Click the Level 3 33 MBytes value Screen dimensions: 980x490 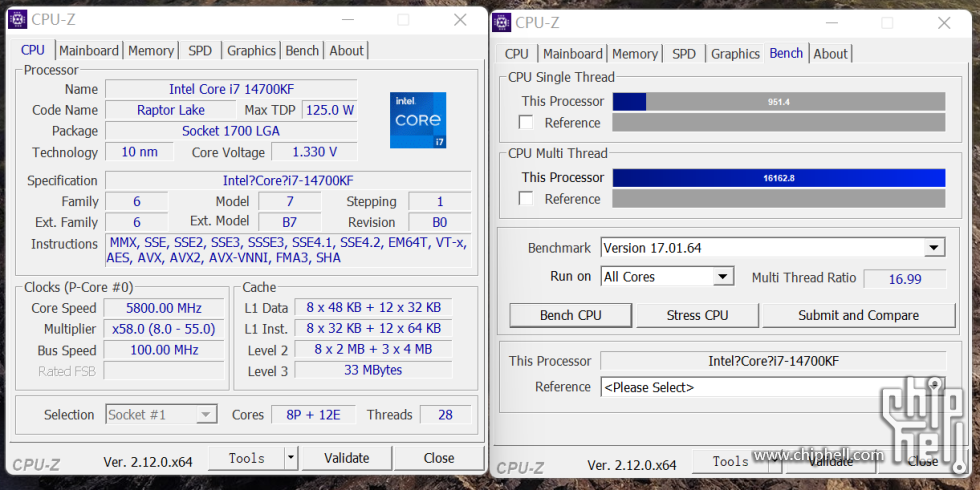coord(373,370)
